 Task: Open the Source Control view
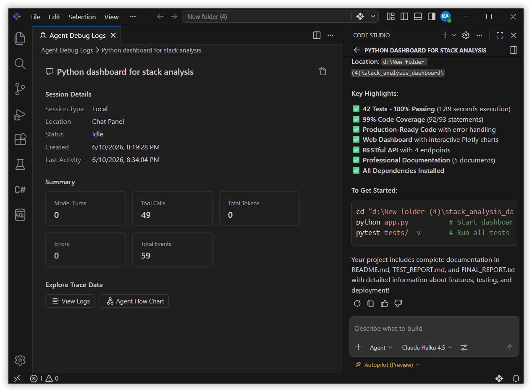pyautogui.click(x=20, y=89)
